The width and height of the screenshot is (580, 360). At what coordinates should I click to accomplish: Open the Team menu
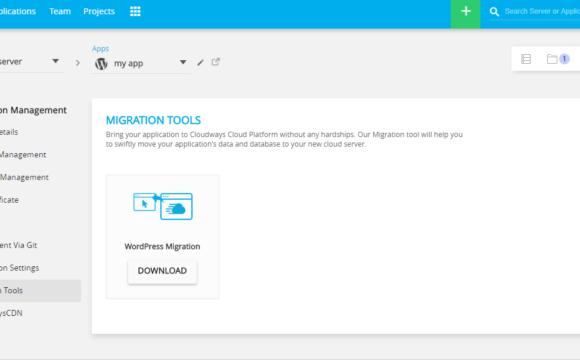pyautogui.click(x=60, y=11)
